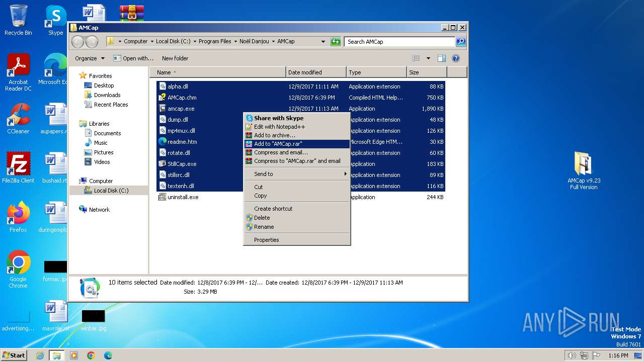Select Edit with Notepad++
The height and width of the screenshot is (362, 644).
click(x=297, y=127)
